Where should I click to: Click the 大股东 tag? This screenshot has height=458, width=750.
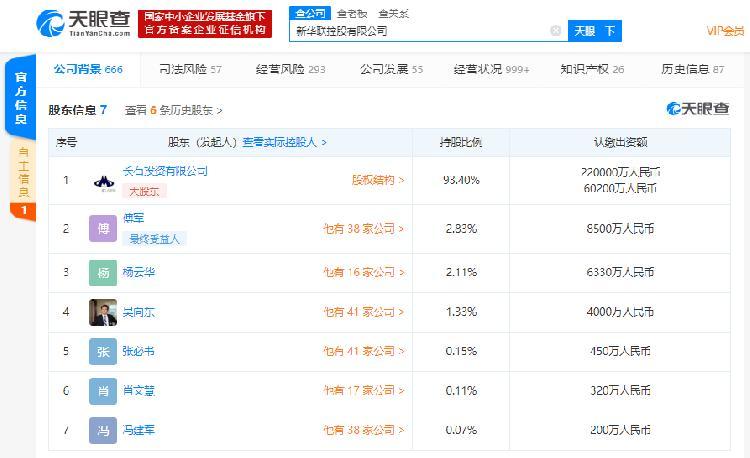(x=144, y=192)
